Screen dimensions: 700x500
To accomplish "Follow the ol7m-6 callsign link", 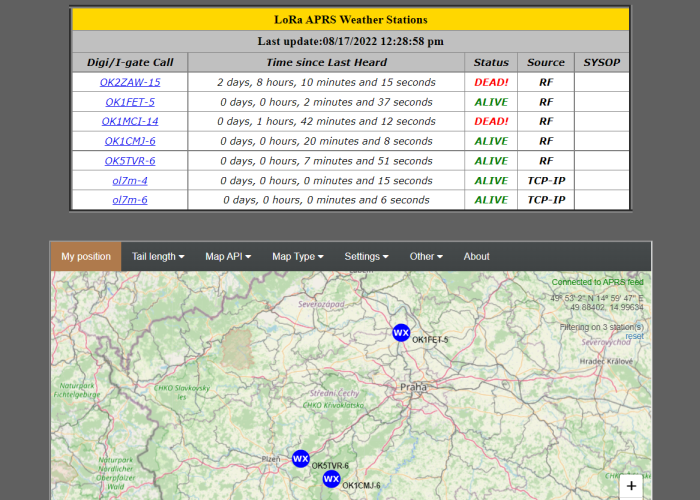I will [x=130, y=200].
